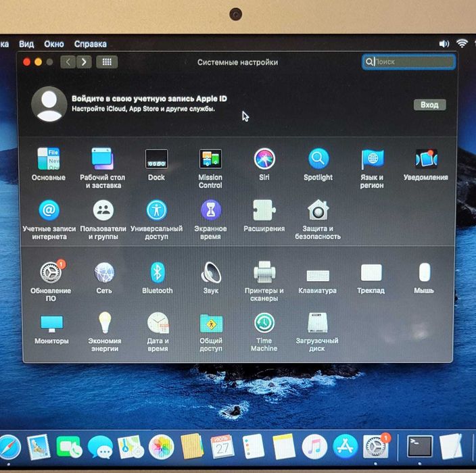Open Reminders from the Dock
Image resolution: width=476 pixels, height=473 pixels.
pos(253,447)
